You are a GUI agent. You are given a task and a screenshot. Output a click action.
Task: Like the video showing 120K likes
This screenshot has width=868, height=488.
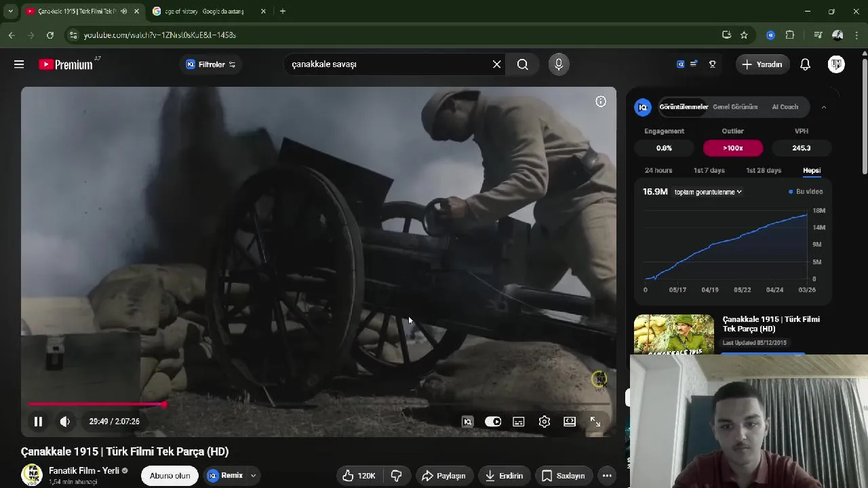pos(359,476)
